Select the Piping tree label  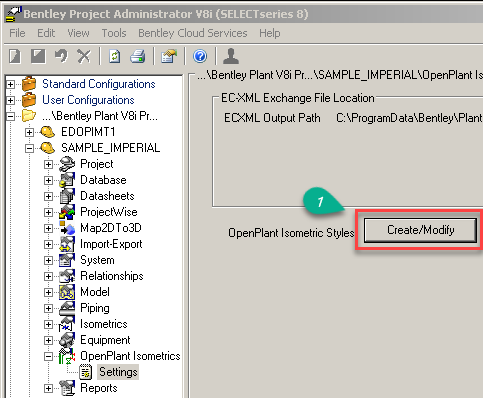tap(95, 308)
